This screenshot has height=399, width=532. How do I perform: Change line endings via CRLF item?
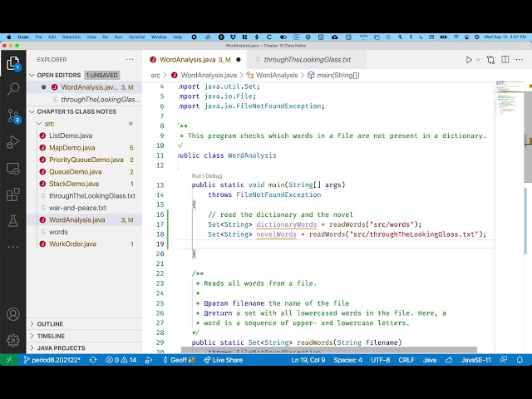coord(406,360)
